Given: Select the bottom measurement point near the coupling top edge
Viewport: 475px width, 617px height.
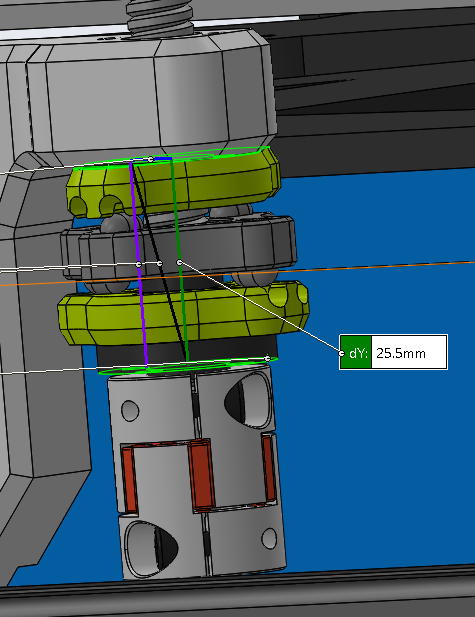Looking at the screenshot, I should point(268,358).
